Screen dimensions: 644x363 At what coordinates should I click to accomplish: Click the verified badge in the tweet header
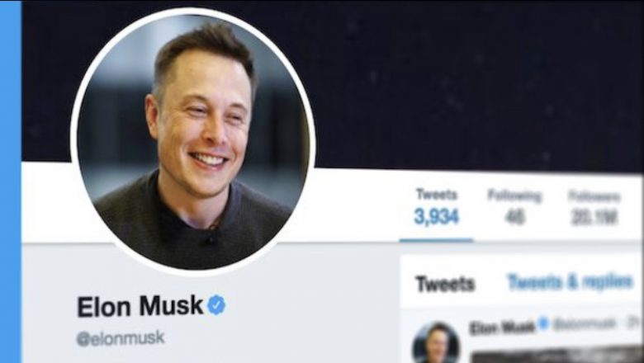[x=543, y=323]
